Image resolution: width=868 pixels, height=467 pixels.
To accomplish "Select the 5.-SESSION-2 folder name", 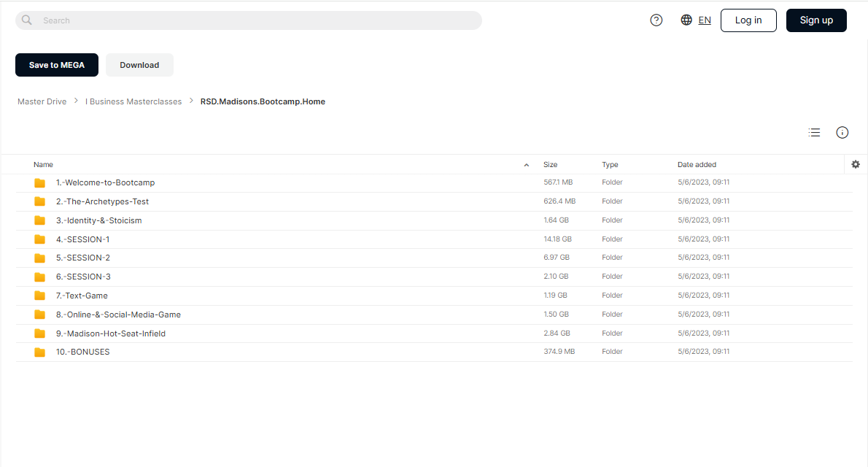I will tap(83, 258).
